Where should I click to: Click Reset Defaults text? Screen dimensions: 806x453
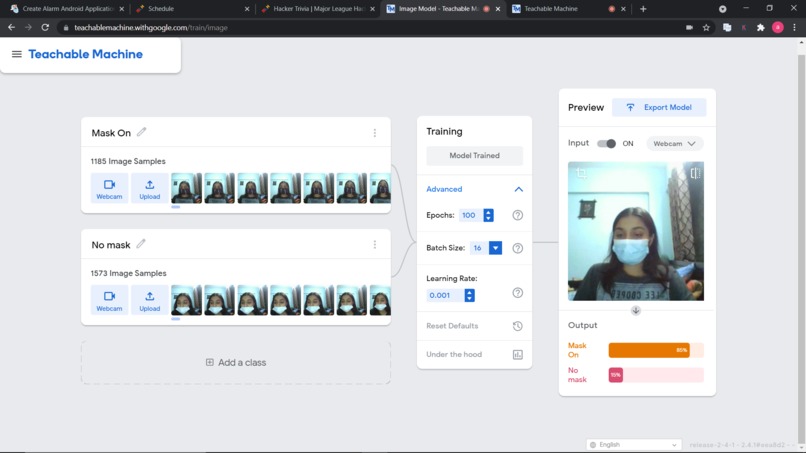[452, 326]
